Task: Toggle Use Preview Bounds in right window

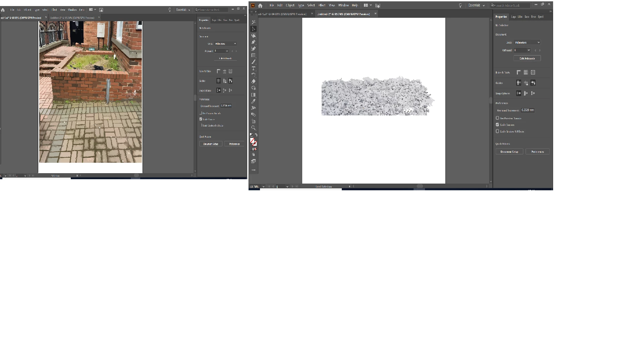Action: (497, 118)
